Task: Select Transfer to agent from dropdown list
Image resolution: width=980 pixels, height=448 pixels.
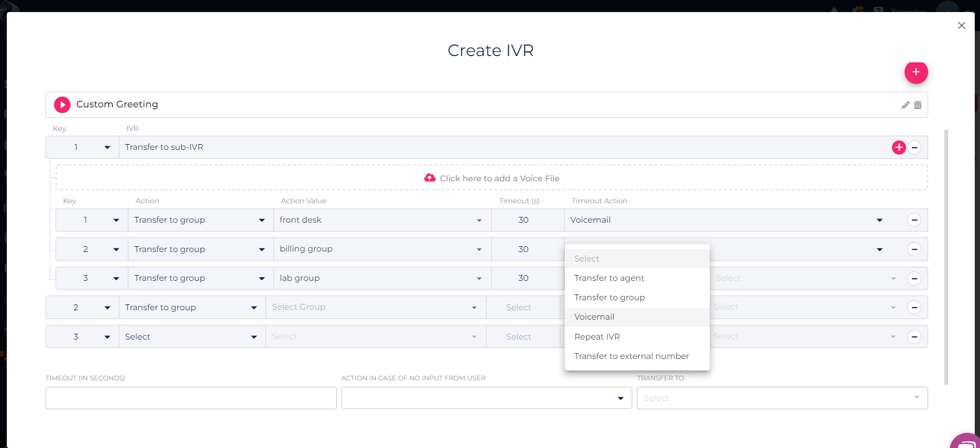Action: [x=609, y=278]
